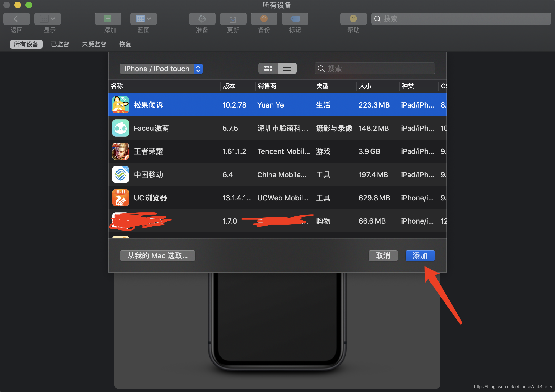
Task: Click the green plus Add icon
Action: coord(108,19)
